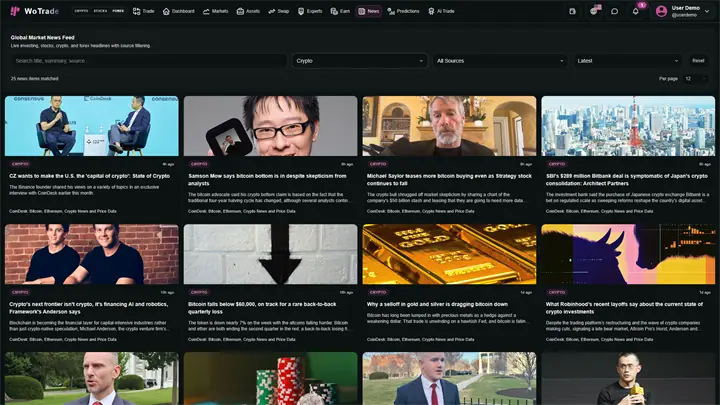Open the chat messages icon
The width and height of the screenshot is (720, 405).
click(614, 11)
